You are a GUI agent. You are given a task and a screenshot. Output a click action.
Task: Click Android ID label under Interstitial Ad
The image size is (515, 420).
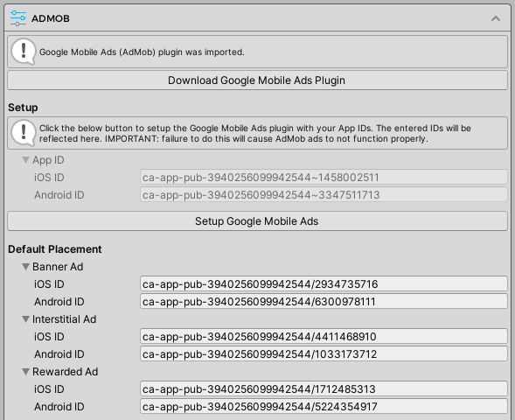click(x=59, y=354)
